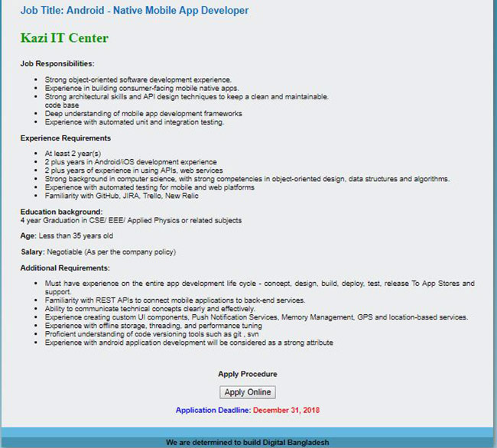
Task: Select the Education background heading
Action: coord(61,212)
